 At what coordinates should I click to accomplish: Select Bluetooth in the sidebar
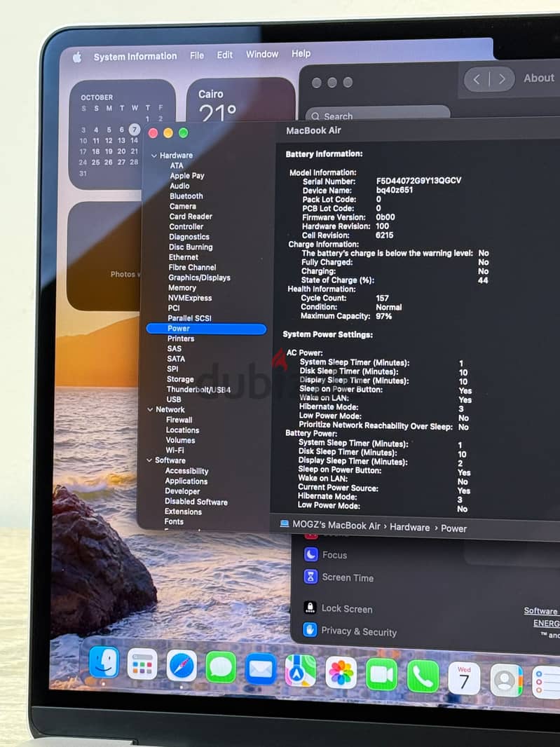186,196
